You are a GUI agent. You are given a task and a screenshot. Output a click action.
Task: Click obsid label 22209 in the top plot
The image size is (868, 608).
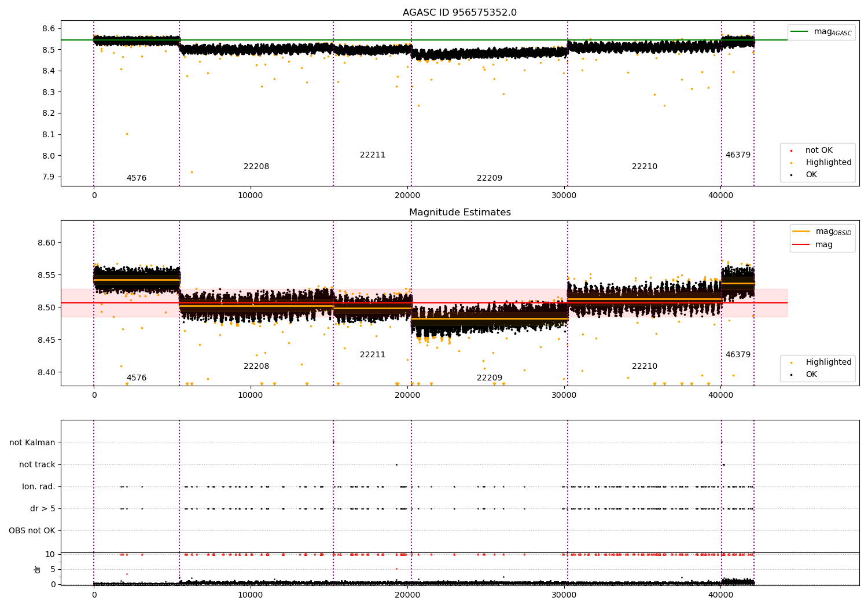click(490, 178)
